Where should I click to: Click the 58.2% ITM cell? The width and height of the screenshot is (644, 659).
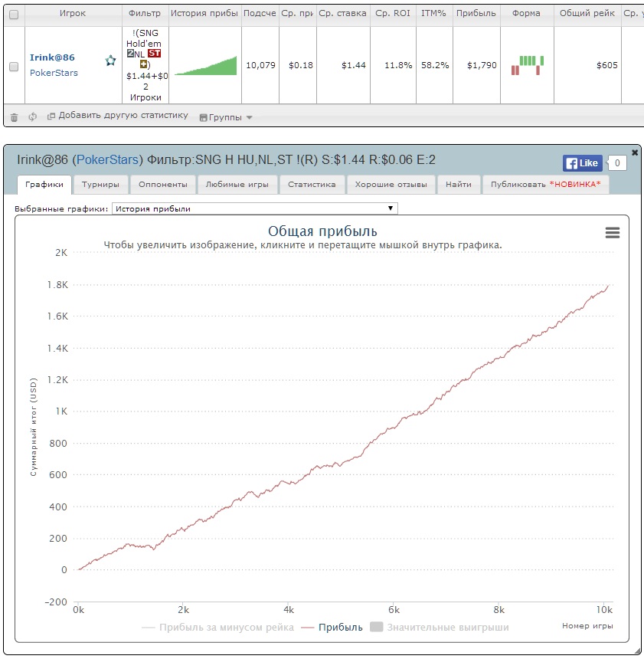435,65
